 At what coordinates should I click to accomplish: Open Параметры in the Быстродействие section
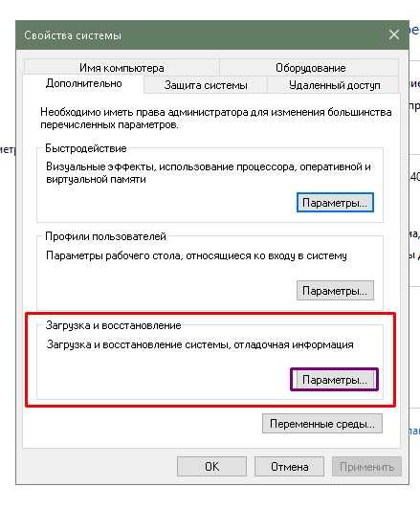point(335,203)
